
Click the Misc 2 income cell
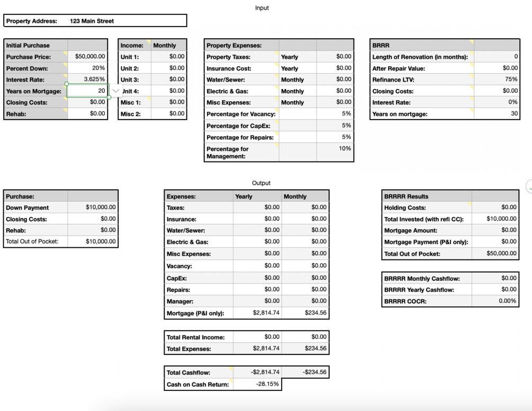169,114
